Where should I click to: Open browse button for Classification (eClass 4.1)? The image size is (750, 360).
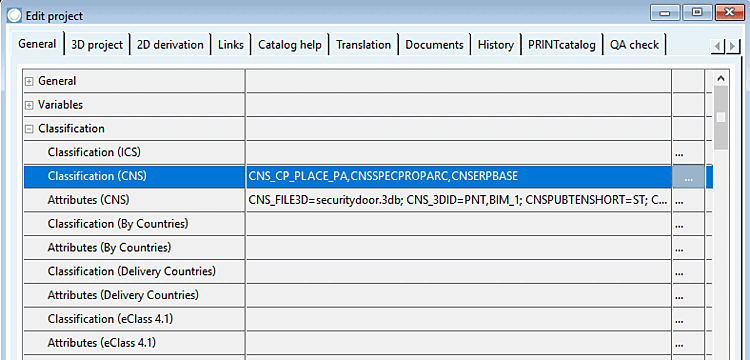688,319
